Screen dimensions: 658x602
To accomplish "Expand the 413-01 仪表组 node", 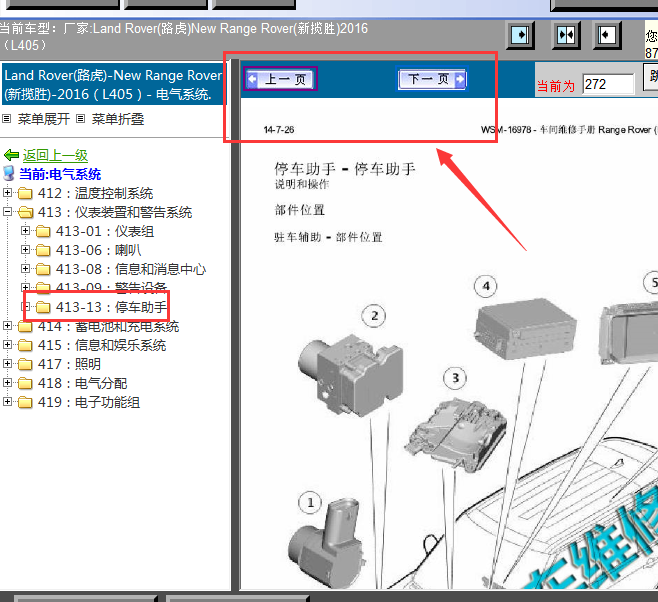I will [26, 231].
